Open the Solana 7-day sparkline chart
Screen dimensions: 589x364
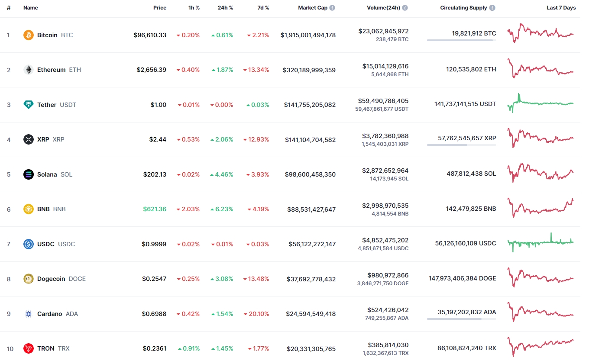[x=540, y=173]
